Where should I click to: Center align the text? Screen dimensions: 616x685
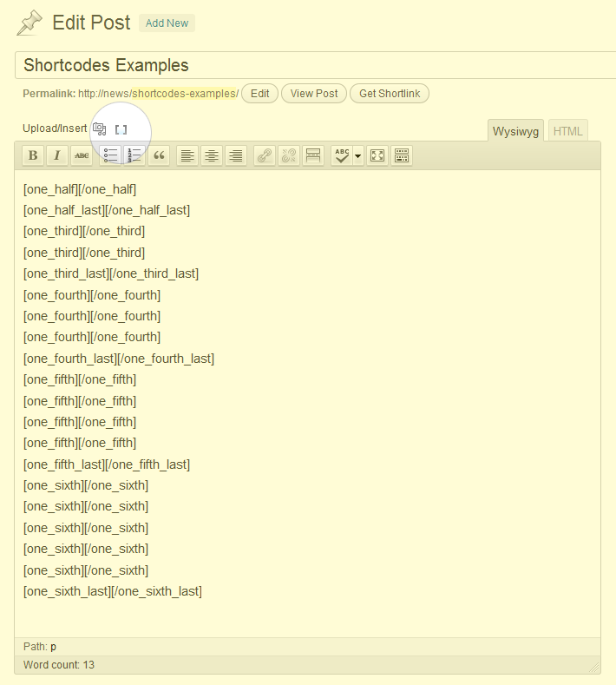[x=212, y=155]
